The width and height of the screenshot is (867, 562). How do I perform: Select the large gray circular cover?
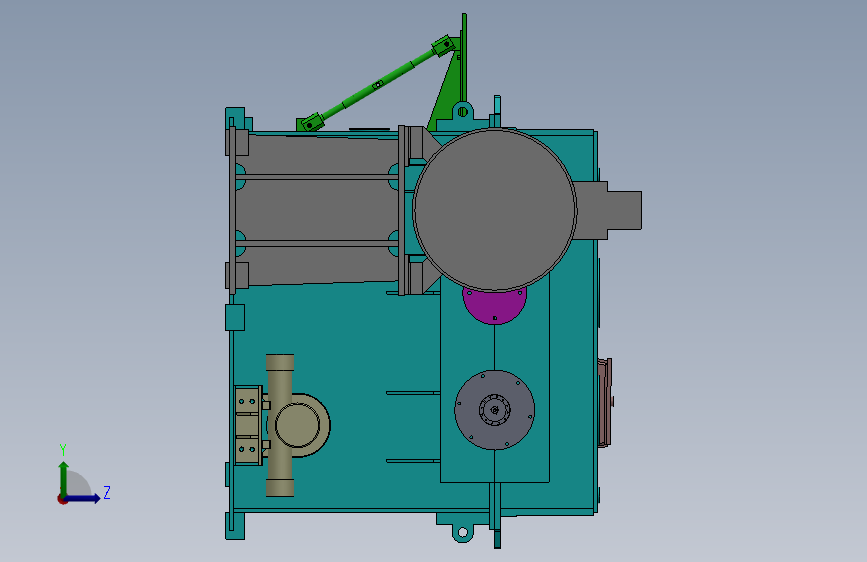[495, 210]
